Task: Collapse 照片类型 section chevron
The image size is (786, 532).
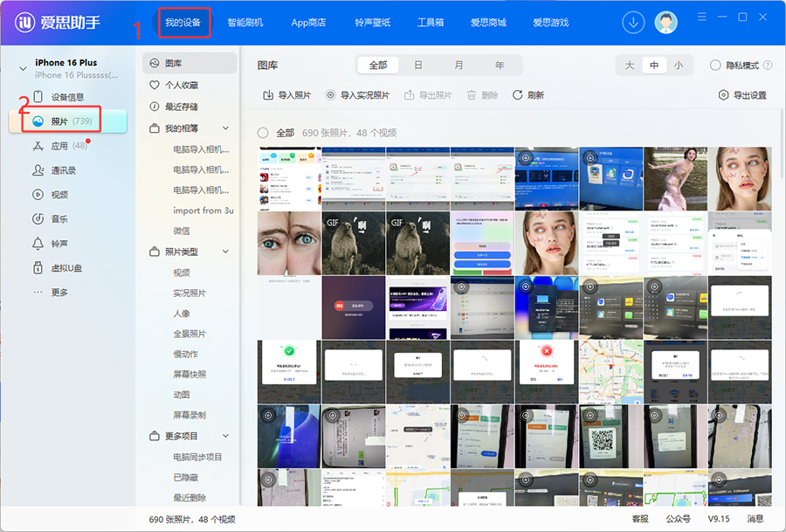Action: coord(225,252)
